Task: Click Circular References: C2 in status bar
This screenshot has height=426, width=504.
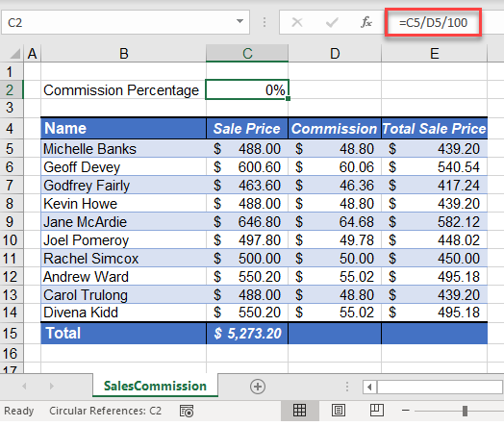Action: click(105, 411)
